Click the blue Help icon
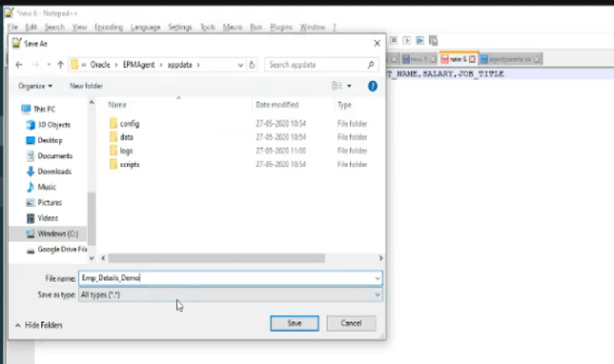This screenshot has width=614, height=364. (373, 86)
